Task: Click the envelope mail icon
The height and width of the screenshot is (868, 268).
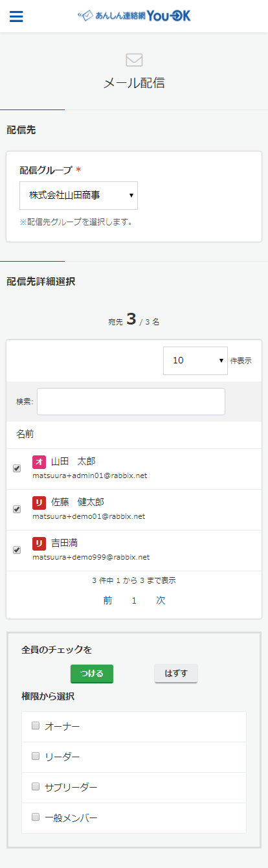Action: pos(134,60)
